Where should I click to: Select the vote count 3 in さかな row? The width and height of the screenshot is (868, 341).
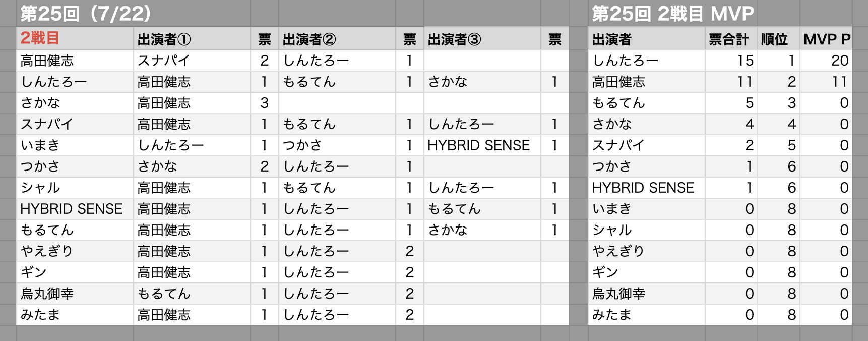tap(265, 103)
